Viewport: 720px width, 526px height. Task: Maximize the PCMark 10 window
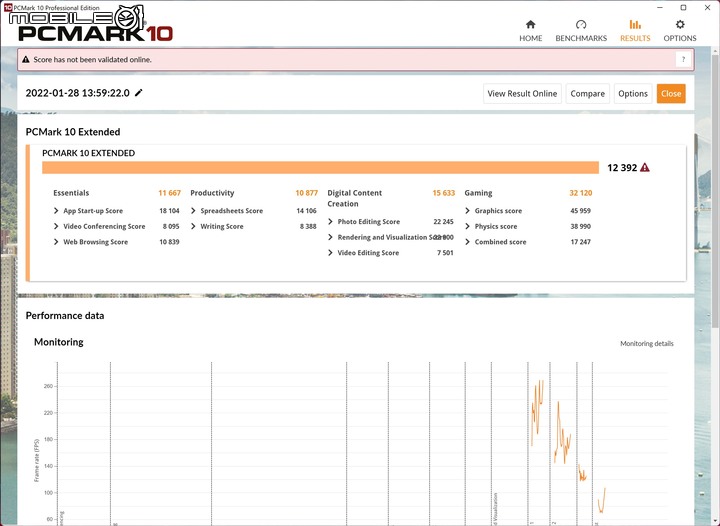point(683,7)
